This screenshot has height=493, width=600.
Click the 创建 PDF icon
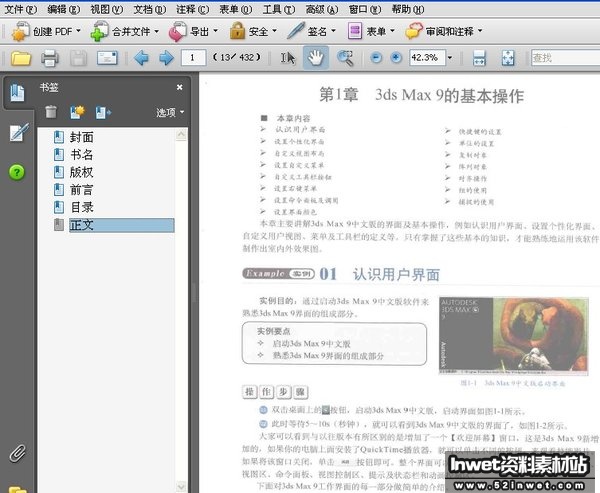(x=20, y=31)
